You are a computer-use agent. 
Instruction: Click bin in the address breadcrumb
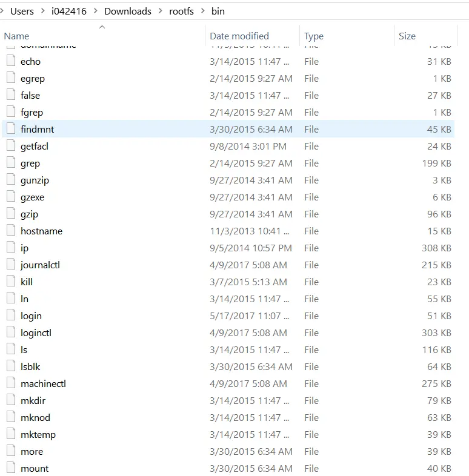218,12
